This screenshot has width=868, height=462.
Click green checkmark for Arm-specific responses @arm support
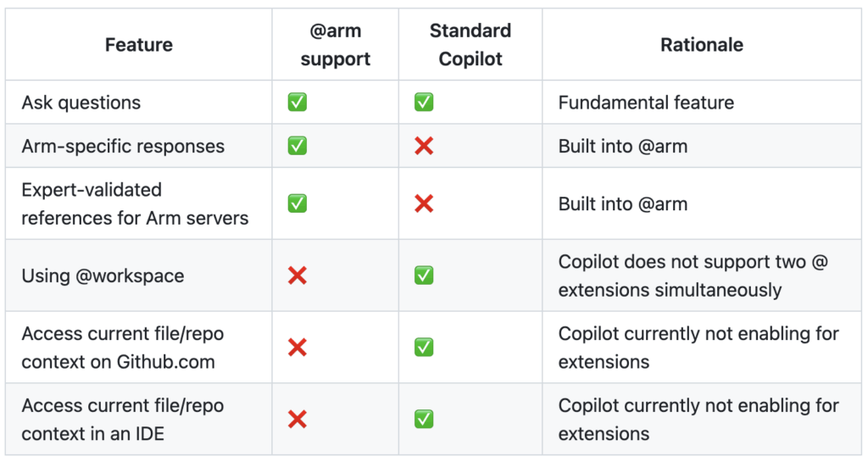(x=298, y=146)
